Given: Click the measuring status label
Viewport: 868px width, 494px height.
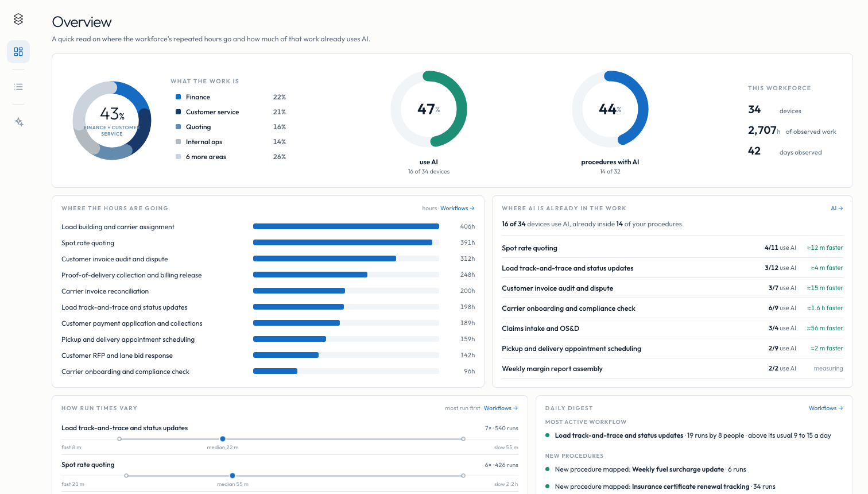Looking at the screenshot, I should point(828,369).
